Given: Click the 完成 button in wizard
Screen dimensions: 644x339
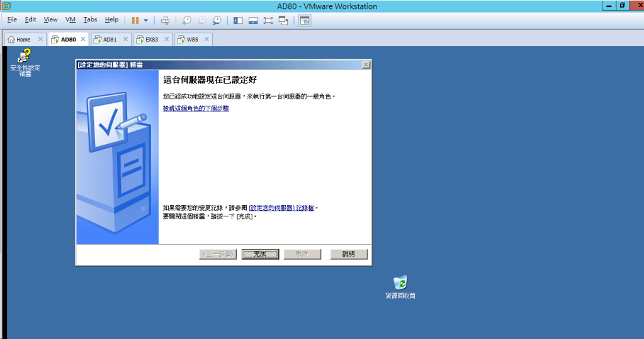Looking at the screenshot, I should click(260, 254).
